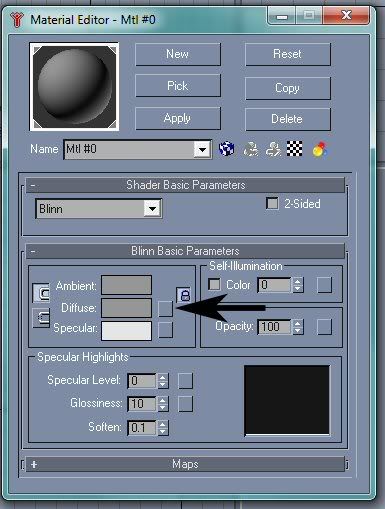Click the lower color link button beside Diffuse

41,317
